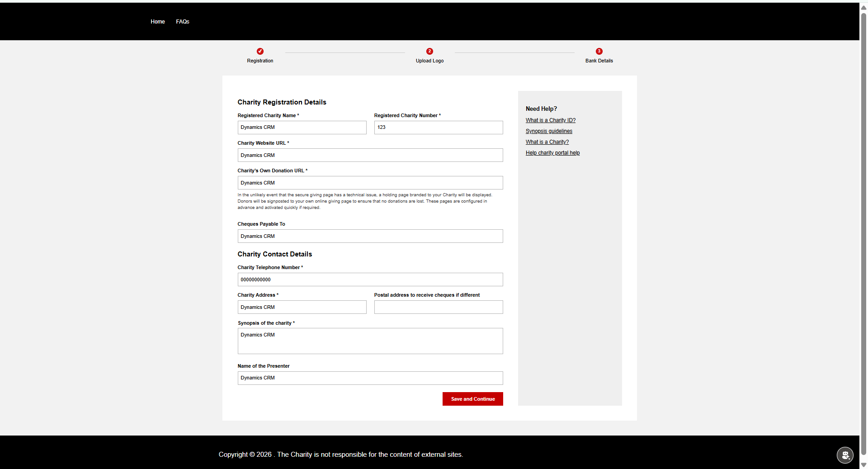Screen dimensions: 868x469
Task: Click the 'Need Help?' heading
Action: point(541,109)
